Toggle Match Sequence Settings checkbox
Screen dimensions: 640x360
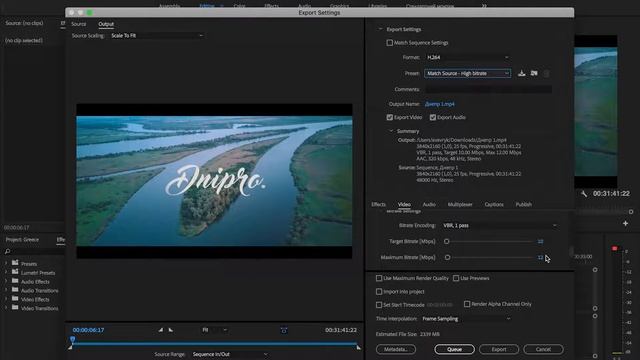point(389,42)
